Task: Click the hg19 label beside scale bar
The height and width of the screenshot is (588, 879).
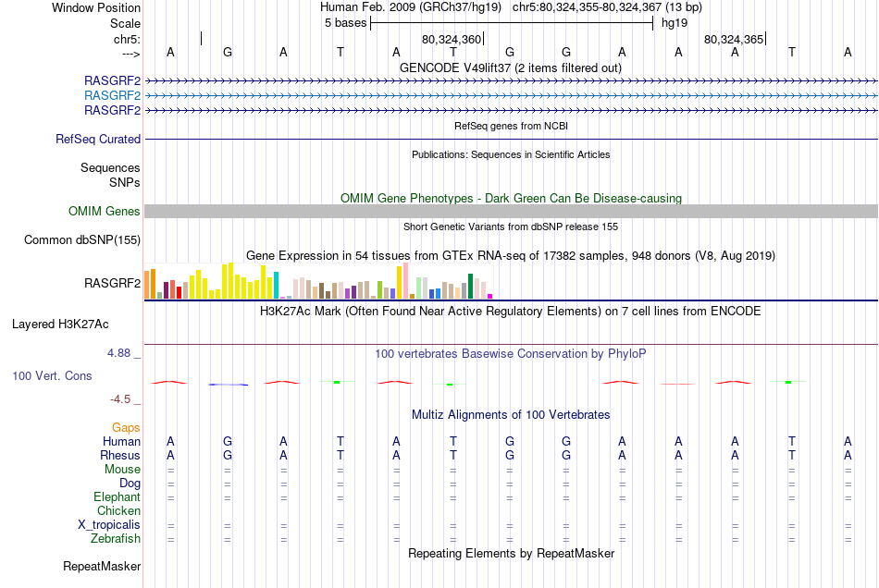Action: coord(675,23)
